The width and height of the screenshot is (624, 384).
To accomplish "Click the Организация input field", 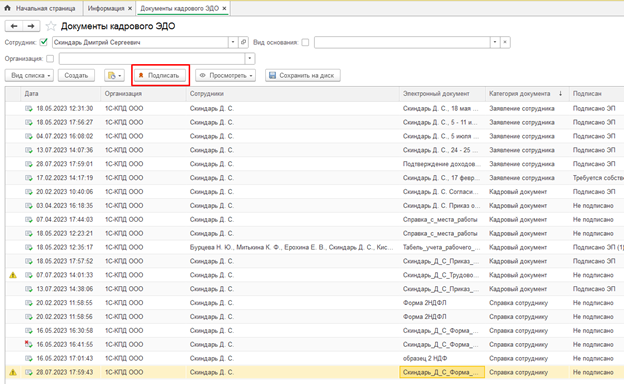I will (152, 58).
